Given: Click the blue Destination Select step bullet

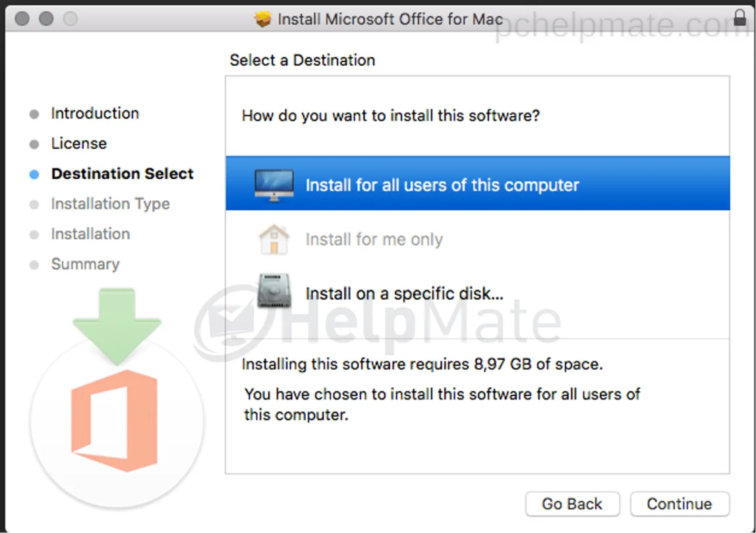Looking at the screenshot, I should pos(34,174).
